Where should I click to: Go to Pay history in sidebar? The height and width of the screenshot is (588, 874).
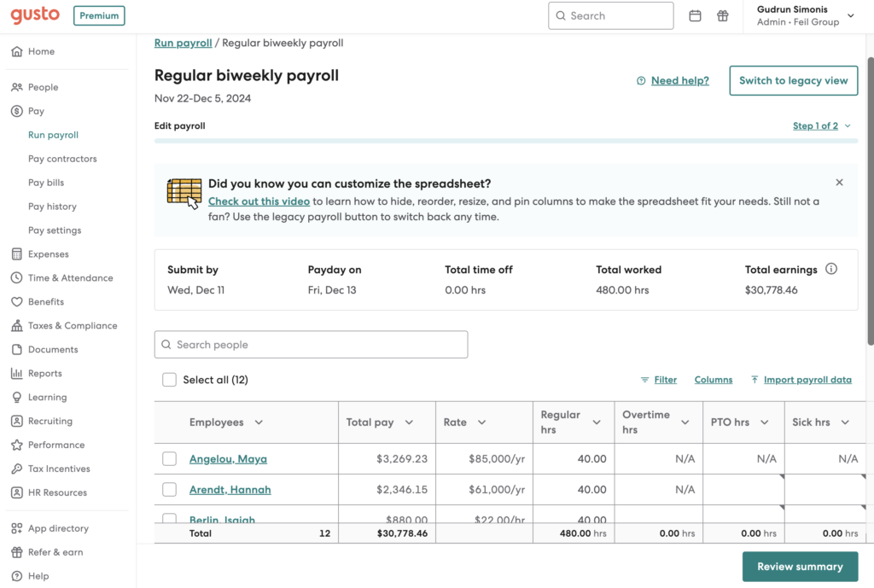[x=52, y=207]
